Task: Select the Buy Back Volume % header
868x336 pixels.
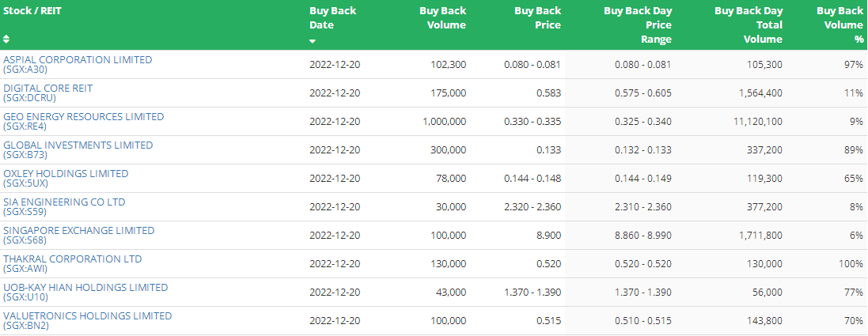Action: [x=840, y=25]
